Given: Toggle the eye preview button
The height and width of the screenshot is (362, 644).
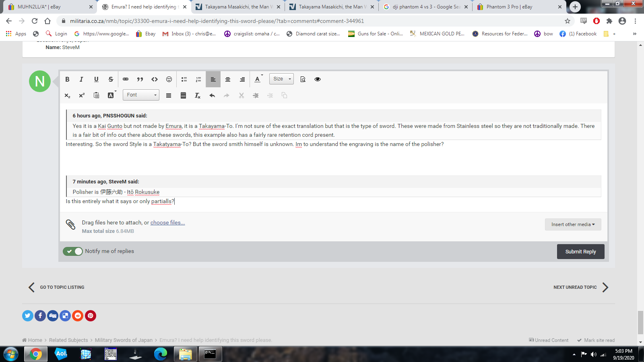Looking at the screenshot, I should [318, 79].
